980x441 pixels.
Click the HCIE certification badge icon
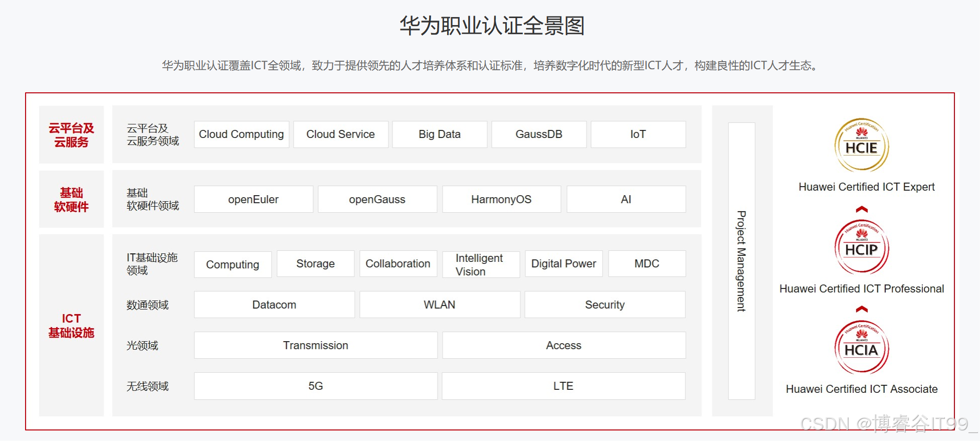[861, 145]
